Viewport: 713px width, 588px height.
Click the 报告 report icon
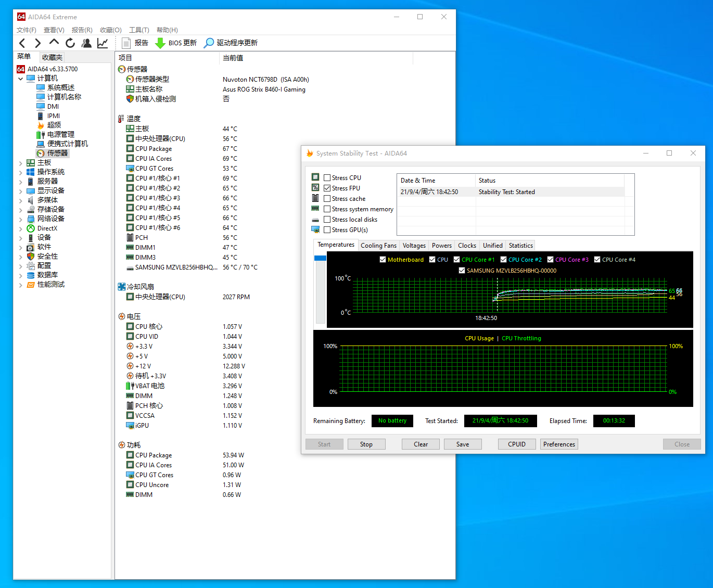coord(126,43)
